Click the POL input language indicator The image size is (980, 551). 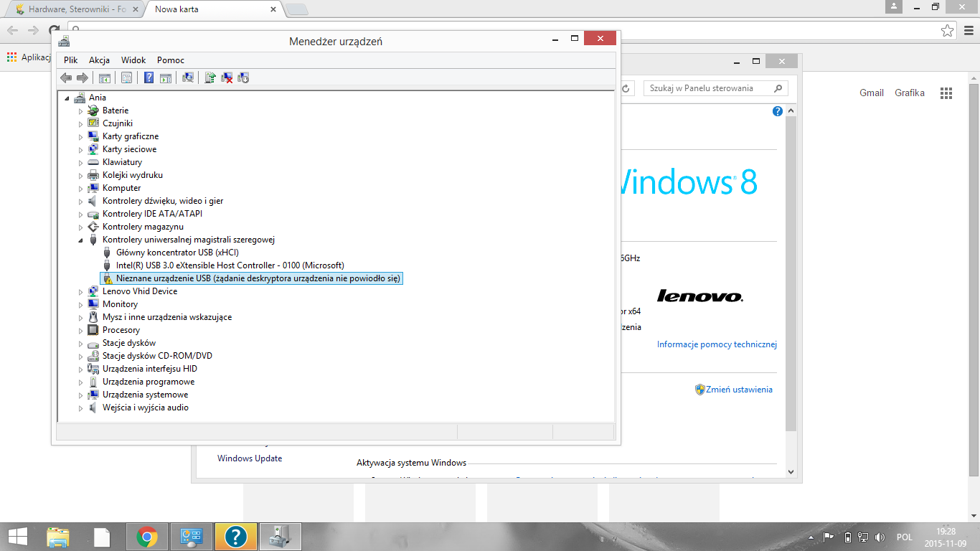(905, 537)
